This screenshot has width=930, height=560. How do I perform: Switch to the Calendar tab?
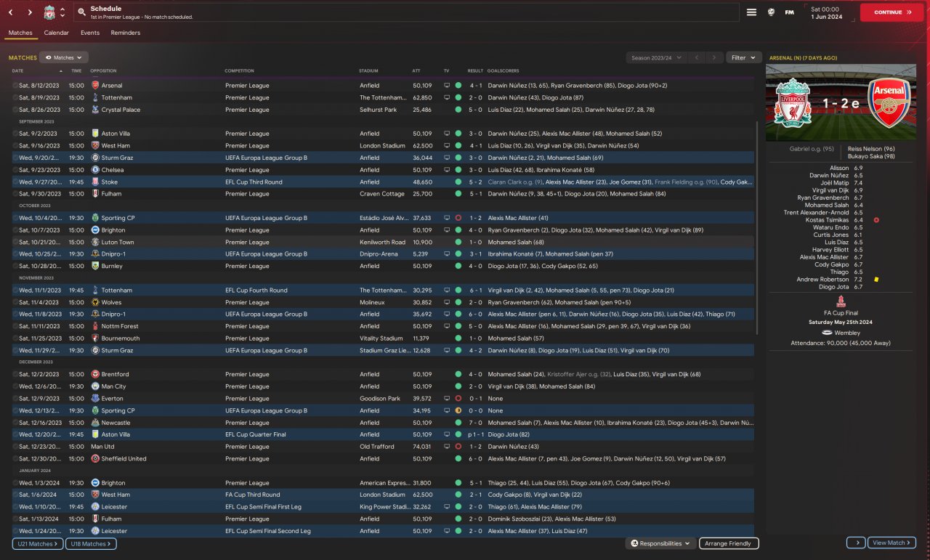(56, 33)
